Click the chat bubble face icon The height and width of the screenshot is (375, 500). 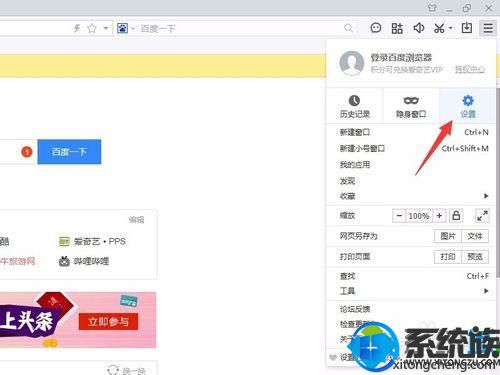pos(376,28)
